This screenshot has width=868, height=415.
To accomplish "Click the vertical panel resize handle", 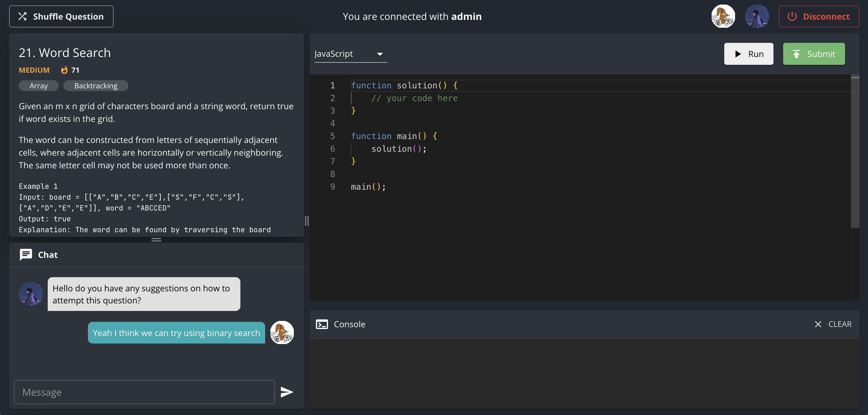I will [x=307, y=221].
